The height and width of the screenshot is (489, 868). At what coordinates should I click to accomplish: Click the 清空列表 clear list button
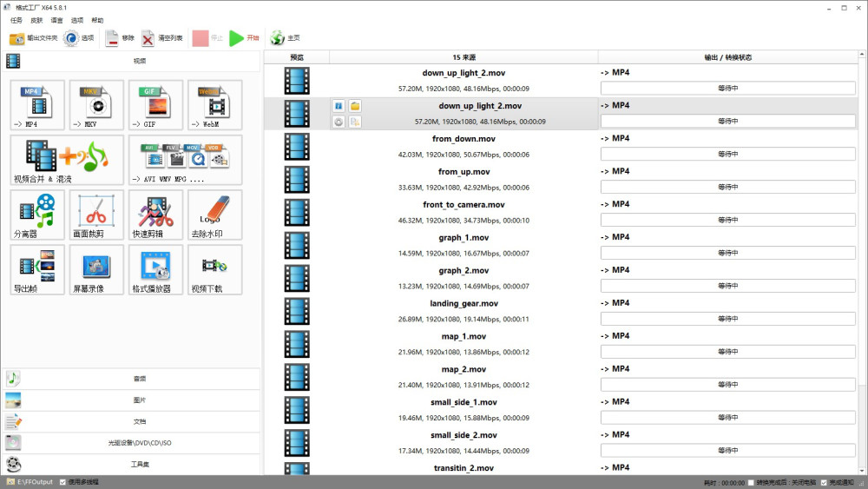[161, 37]
